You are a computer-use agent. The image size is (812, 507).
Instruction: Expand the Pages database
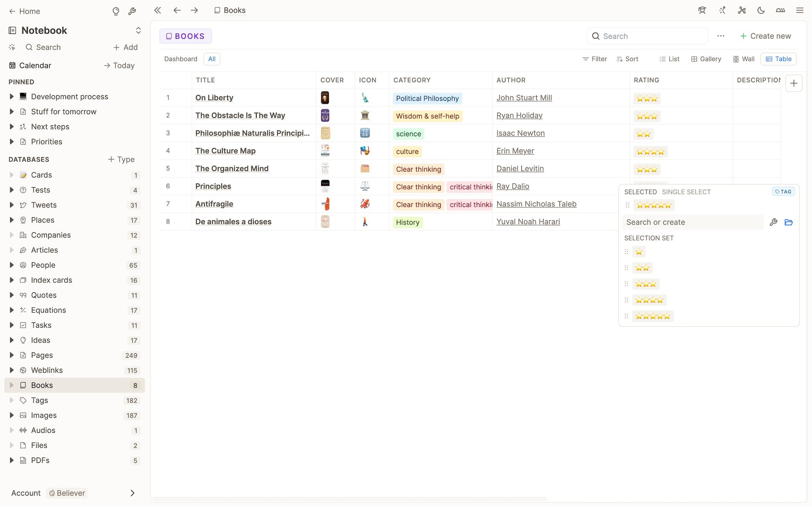click(x=11, y=356)
